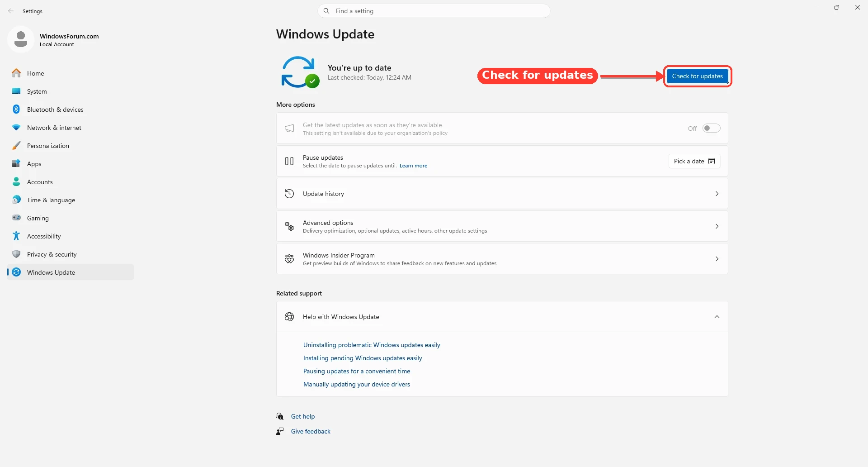
Task: Click the Bluetooth icon in sidebar
Action: pyautogui.click(x=16, y=109)
